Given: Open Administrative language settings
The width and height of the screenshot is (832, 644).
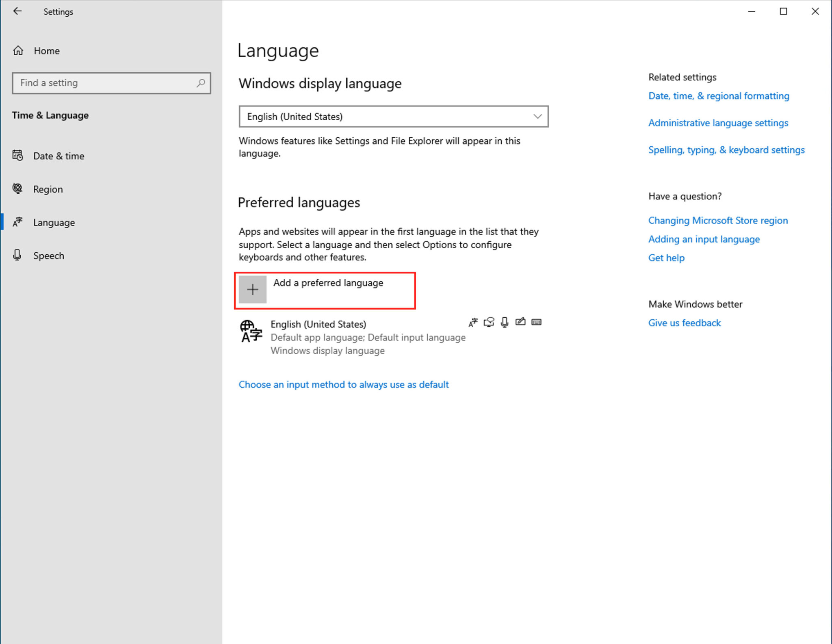Looking at the screenshot, I should click(x=718, y=123).
